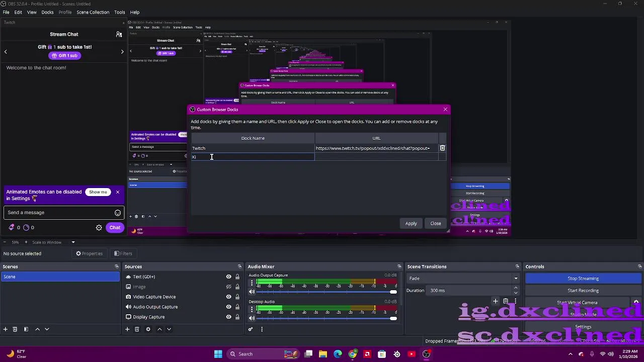644x362 pixels.
Task: Hide the Display Capture source
Action: pyautogui.click(x=229, y=317)
